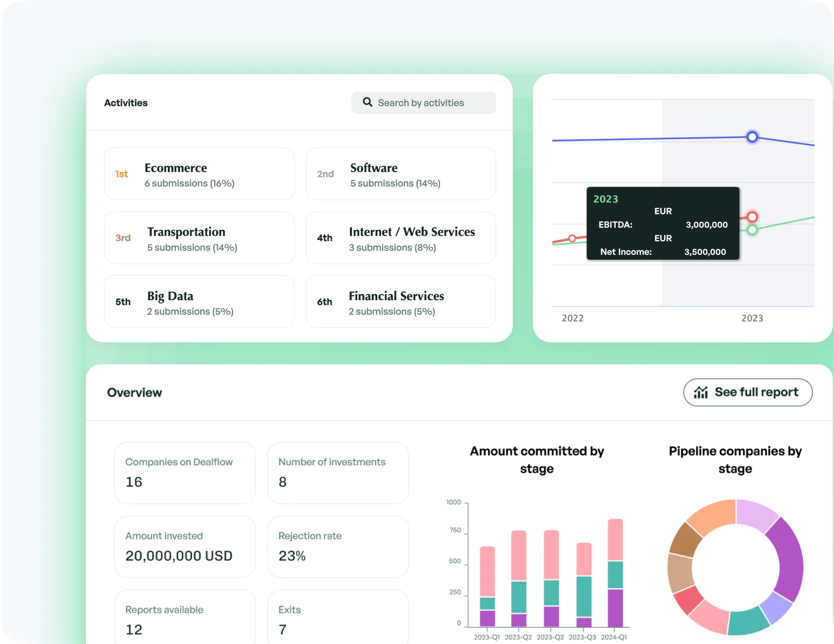Click the blue 2023 data point marker
Screen dimensions: 834x644
pyautogui.click(x=752, y=137)
